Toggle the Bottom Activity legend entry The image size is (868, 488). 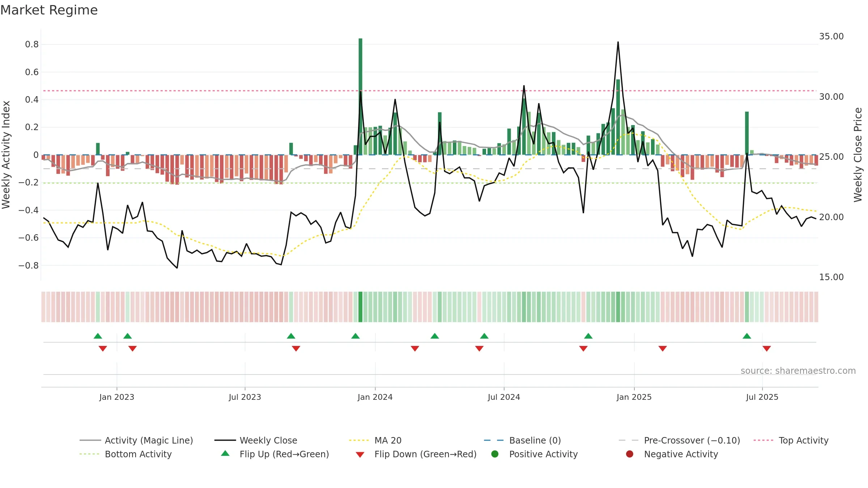(x=125, y=454)
